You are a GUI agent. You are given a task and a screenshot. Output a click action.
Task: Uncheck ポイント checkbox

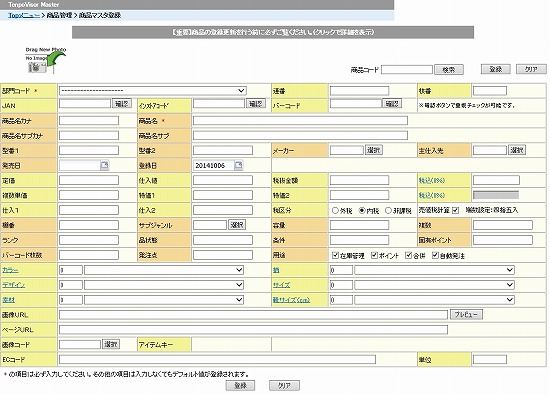374,255
